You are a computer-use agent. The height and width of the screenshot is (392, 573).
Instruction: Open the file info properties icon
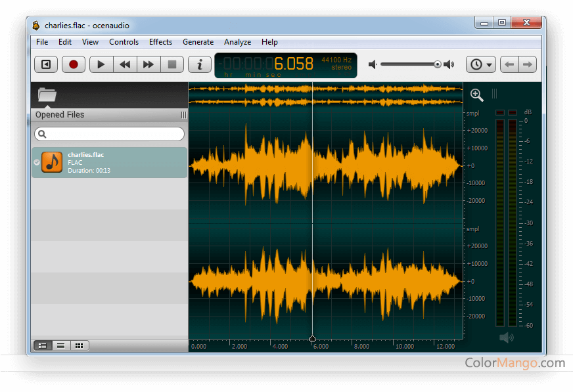pos(199,64)
